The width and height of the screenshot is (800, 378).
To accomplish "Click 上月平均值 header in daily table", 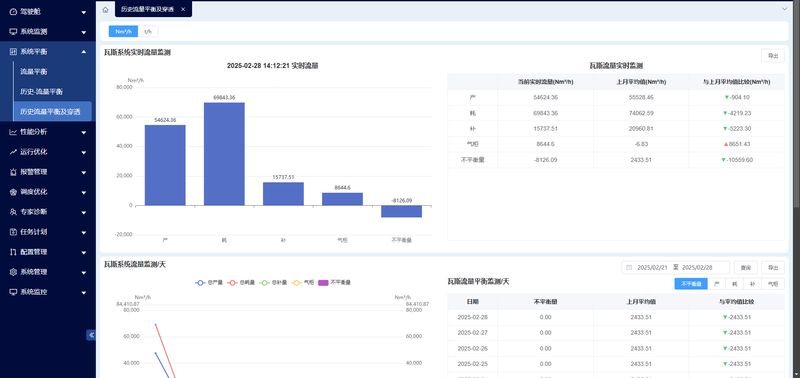I will [x=641, y=302].
